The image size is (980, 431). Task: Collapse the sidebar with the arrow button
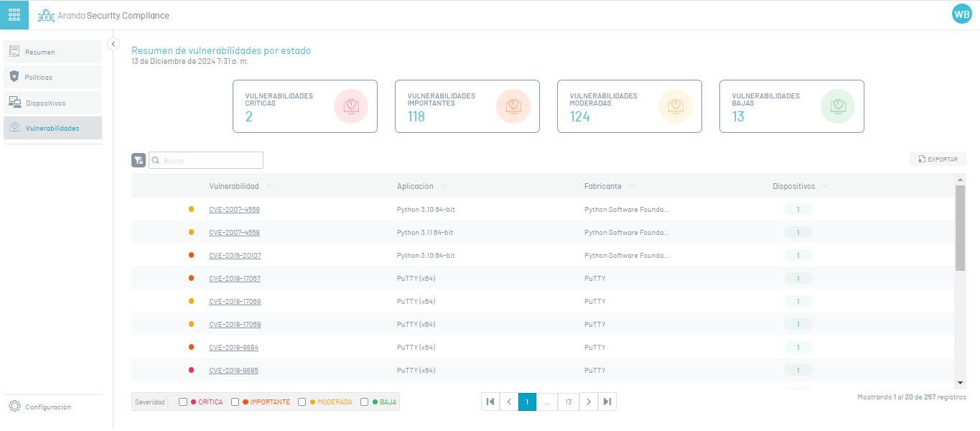click(113, 44)
